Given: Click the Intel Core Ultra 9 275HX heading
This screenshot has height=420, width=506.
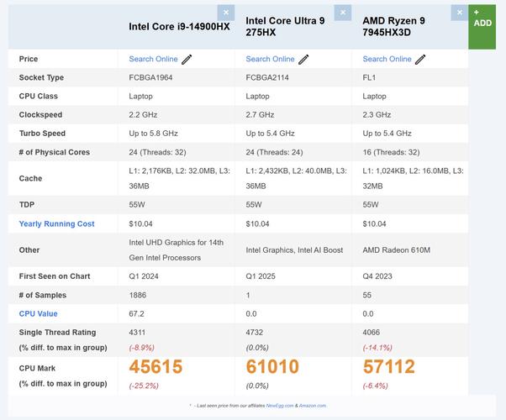Looking at the screenshot, I should click(284, 27).
